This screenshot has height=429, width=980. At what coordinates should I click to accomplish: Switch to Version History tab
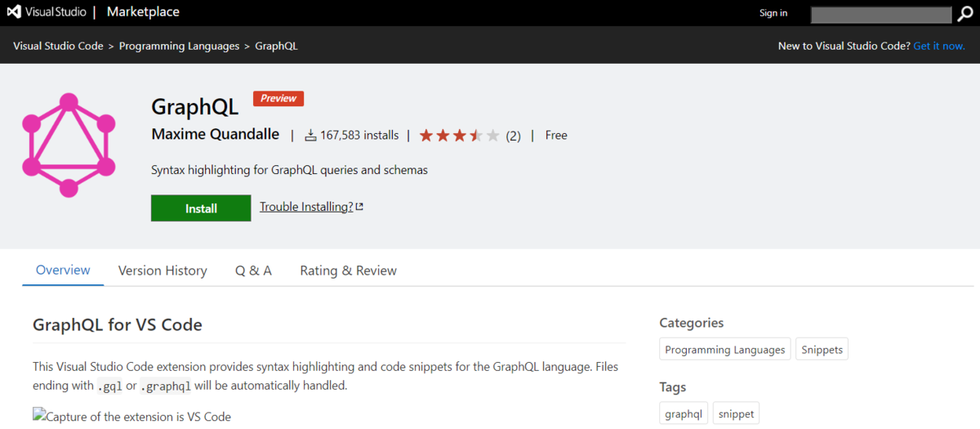163,270
